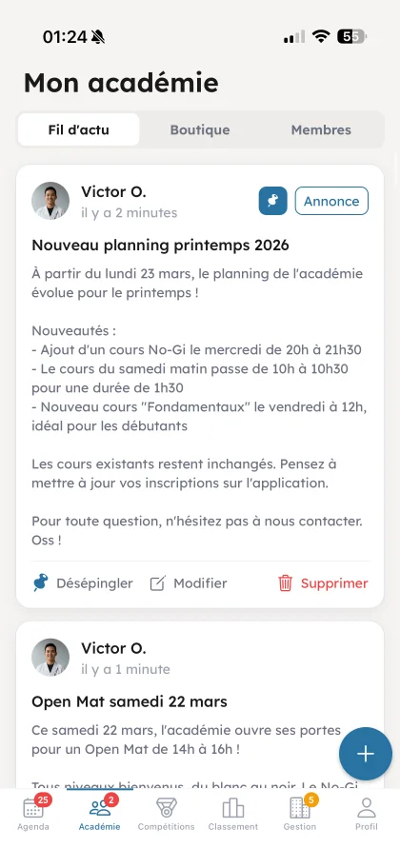
Task: Click the Modifier pencil icon
Action: 158,583
